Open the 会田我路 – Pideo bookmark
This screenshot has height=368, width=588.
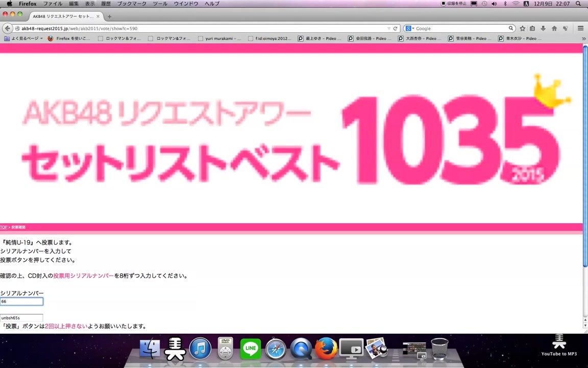click(370, 38)
